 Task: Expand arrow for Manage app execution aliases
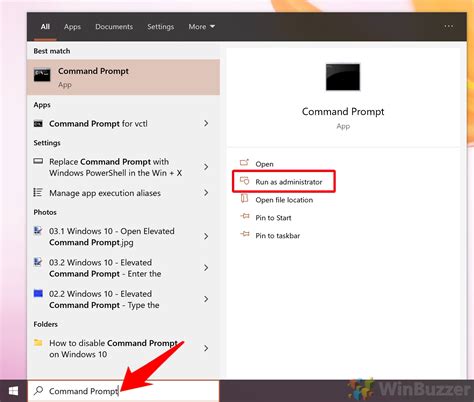pos(206,193)
